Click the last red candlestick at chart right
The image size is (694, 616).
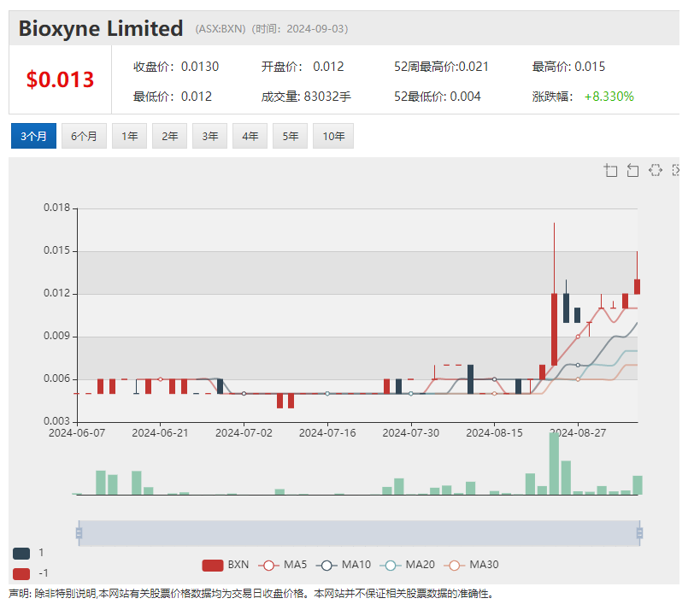pos(637,286)
